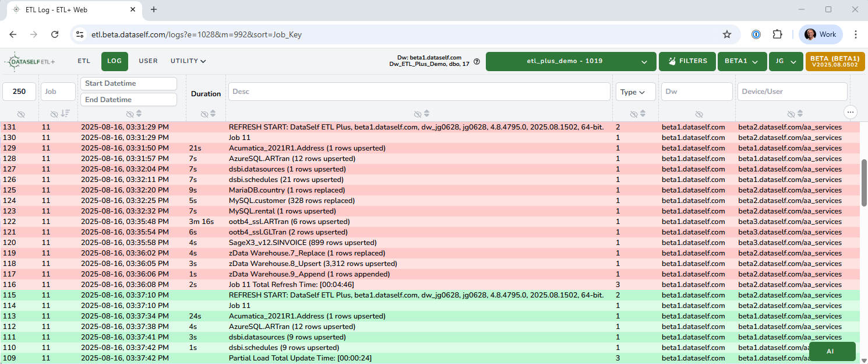Open the three-dots more options button
Image resolution: width=868 pixels, height=364 pixels.
point(851,111)
